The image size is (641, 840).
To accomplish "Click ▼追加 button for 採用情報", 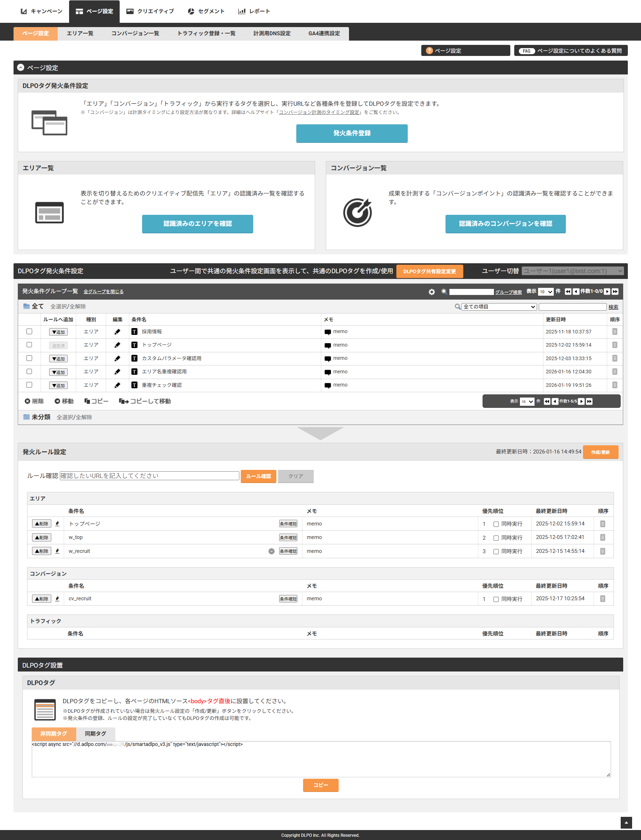I will (58, 332).
